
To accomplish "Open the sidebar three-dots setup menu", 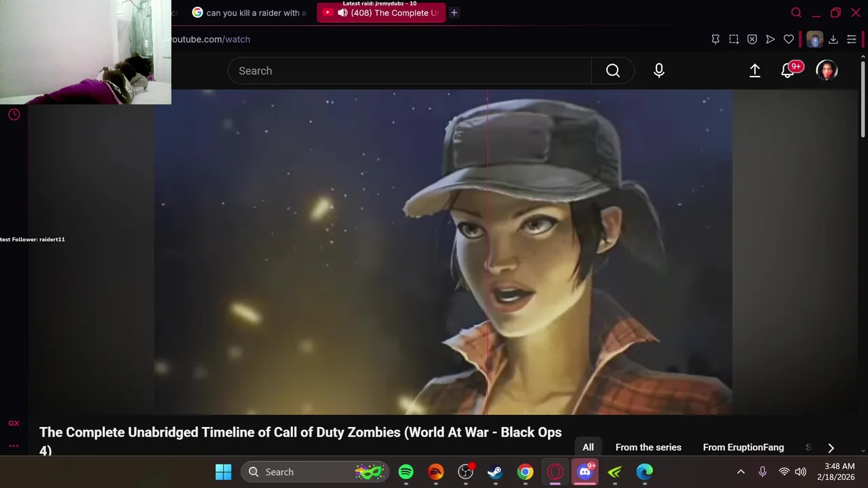I will click(14, 446).
